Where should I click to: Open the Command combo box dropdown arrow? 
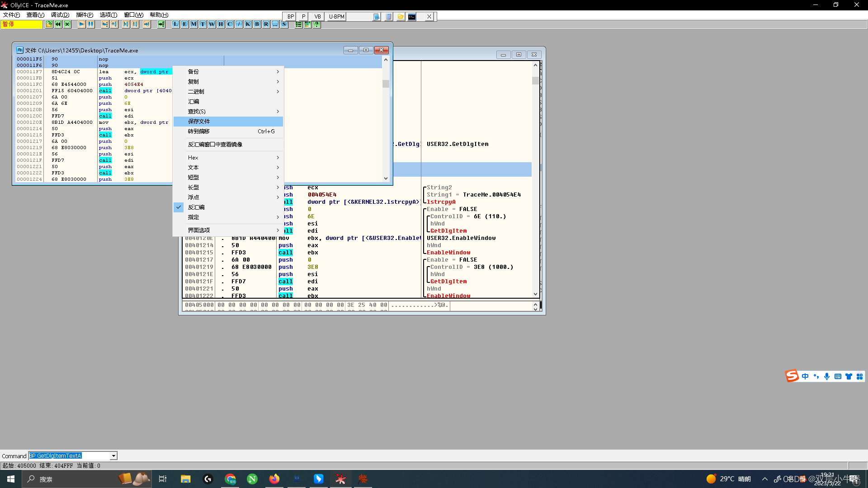point(113,456)
